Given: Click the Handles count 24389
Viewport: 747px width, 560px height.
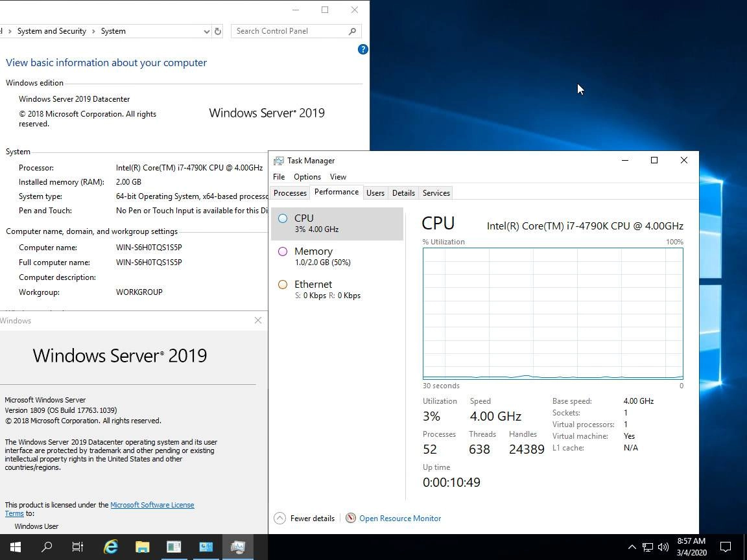Looking at the screenshot, I should pyautogui.click(x=527, y=449).
